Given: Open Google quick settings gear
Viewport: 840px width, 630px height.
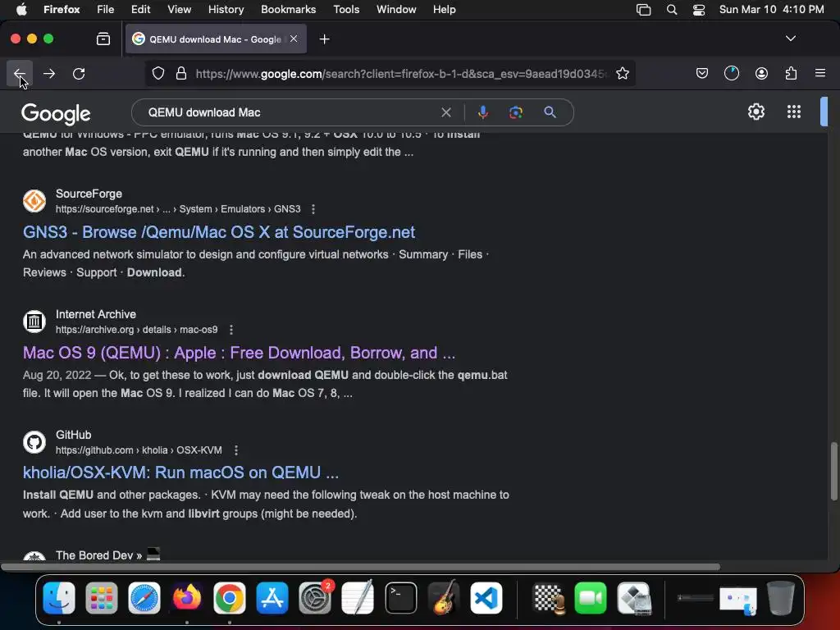Looking at the screenshot, I should pos(756,112).
